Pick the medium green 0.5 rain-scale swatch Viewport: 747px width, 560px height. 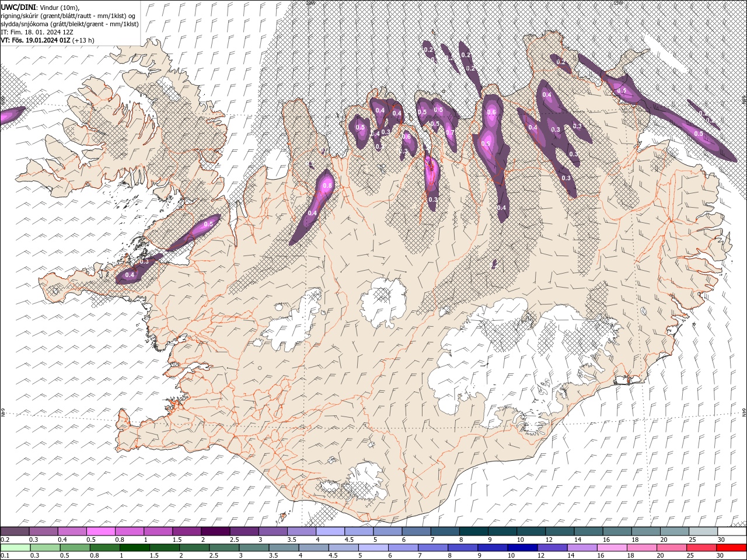(x=75, y=548)
